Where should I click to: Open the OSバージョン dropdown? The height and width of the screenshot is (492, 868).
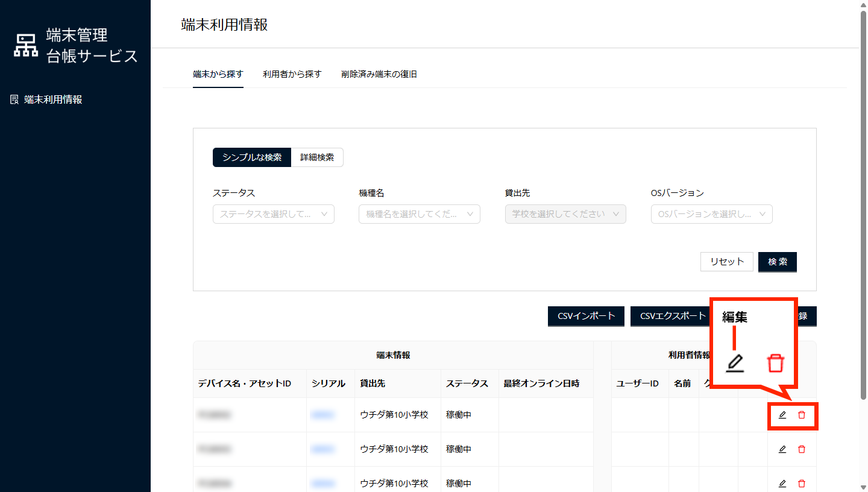[x=711, y=214]
